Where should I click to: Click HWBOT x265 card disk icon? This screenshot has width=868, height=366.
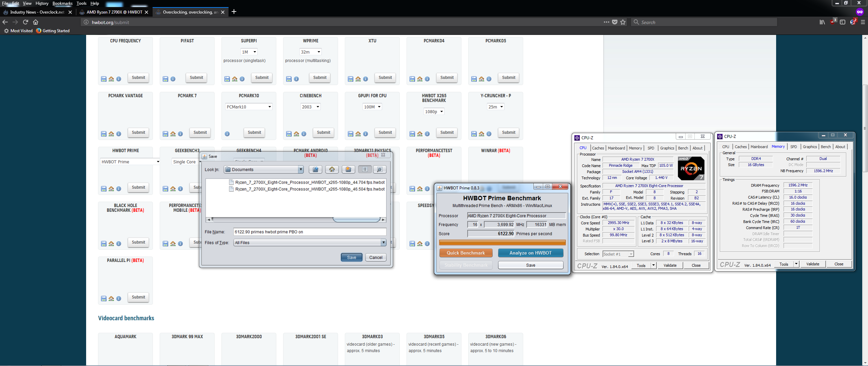pos(412,134)
